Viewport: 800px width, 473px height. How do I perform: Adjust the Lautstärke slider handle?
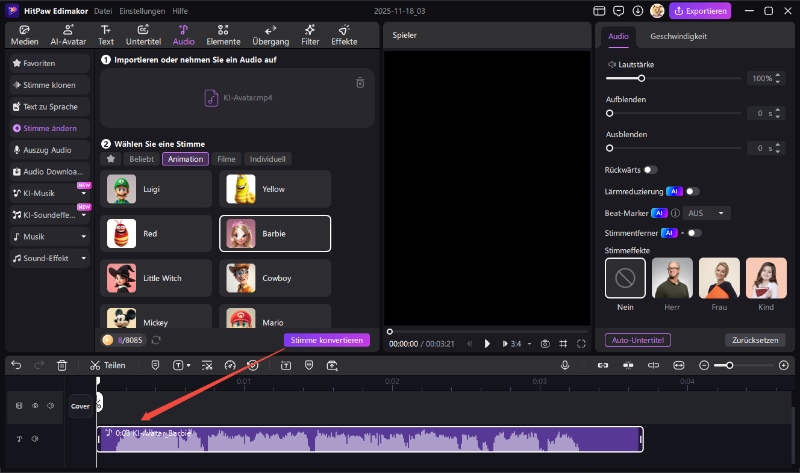click(641, 78)
